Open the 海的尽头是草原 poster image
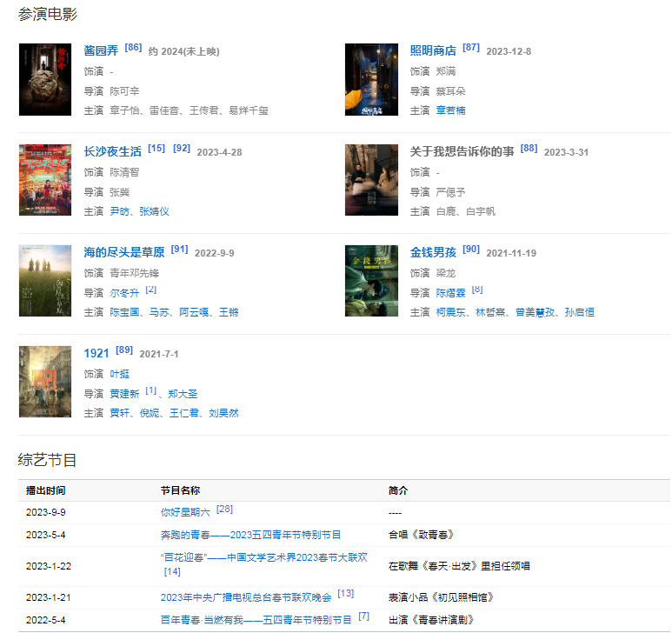The height and width of the screenshot is (633, 672). (x=45, y=281)
